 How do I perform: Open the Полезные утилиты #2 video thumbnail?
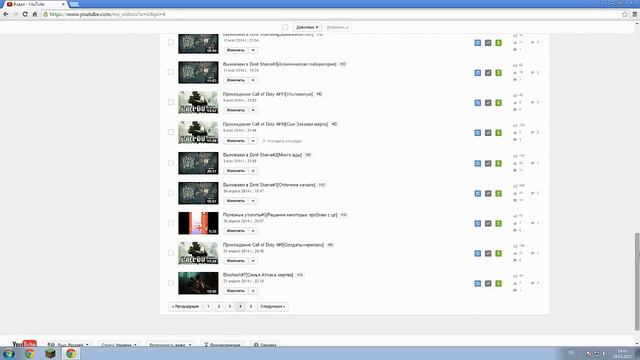pyautogui.click(x=198, y=223)
